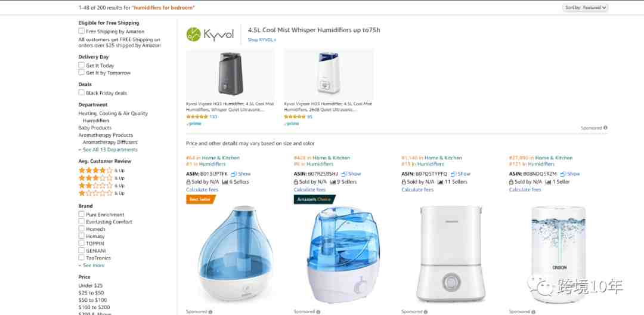The height and width of the screenshot is (315, 644).
Task: Open the Sort by Featured dropdown
Action: point(586,7)
